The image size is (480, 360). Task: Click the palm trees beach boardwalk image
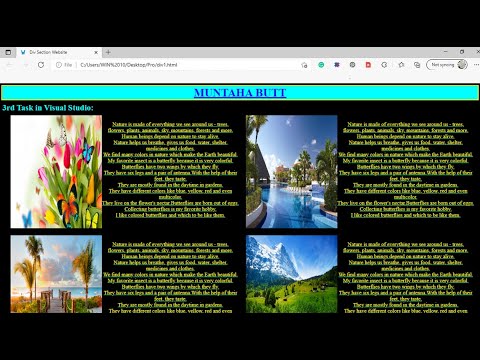(x=56, y=274)
